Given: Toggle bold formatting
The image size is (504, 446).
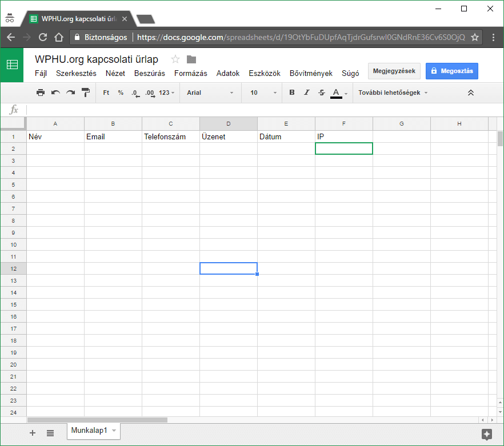Looking at the screenshot, I should click(292, 93).
